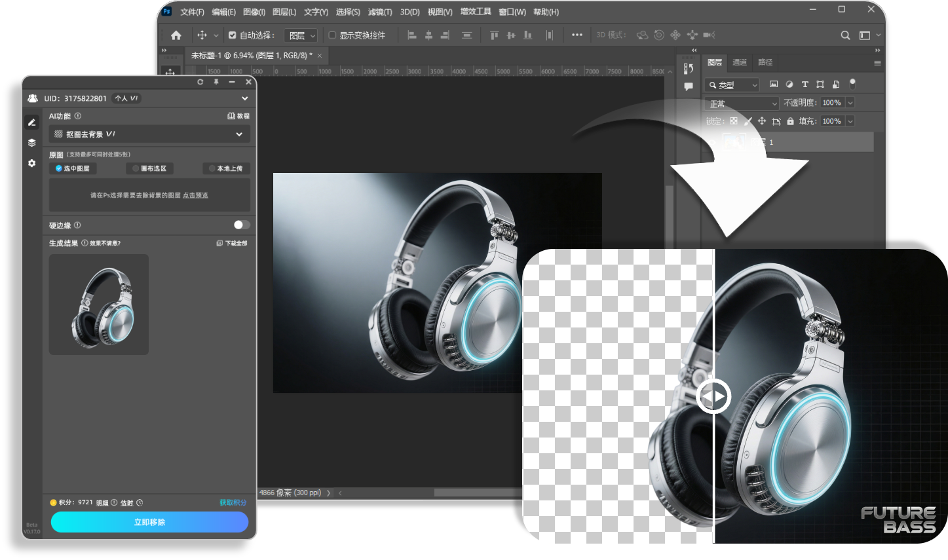Enable the 显示变换控件 checkbox

332,35
